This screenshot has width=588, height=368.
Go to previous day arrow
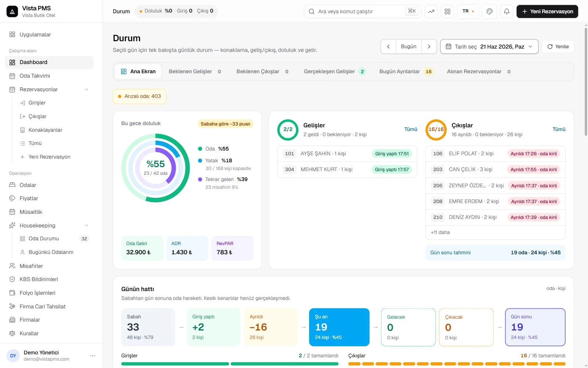(x=388, y=47)
